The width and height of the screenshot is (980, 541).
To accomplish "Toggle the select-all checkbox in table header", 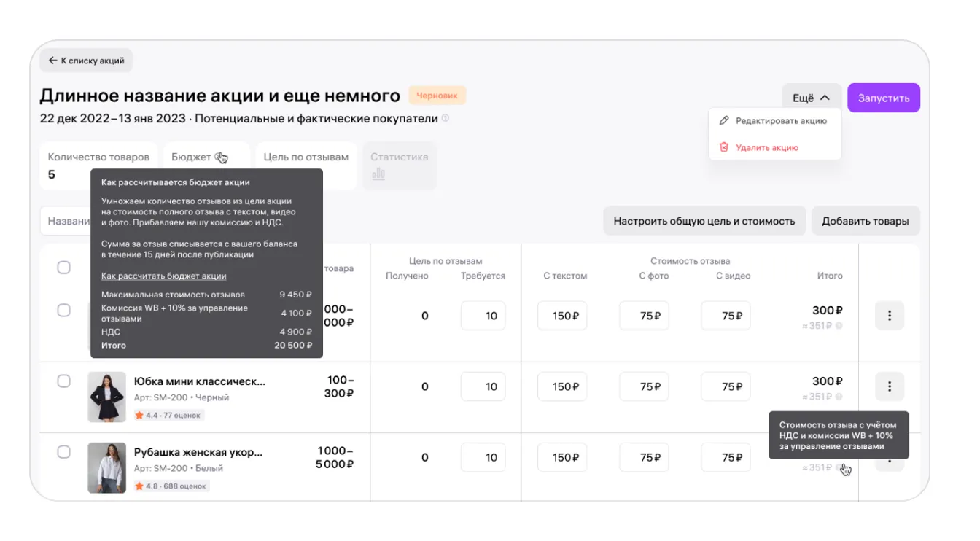I will (x=64, y=268).
